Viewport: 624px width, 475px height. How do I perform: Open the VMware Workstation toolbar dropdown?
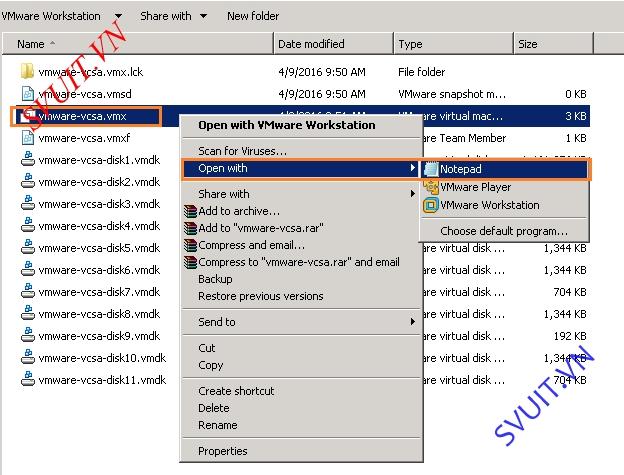[x=118, y=16]
